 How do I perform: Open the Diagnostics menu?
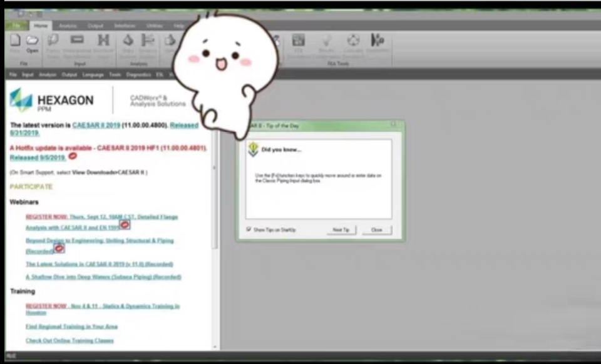point(138,74)
